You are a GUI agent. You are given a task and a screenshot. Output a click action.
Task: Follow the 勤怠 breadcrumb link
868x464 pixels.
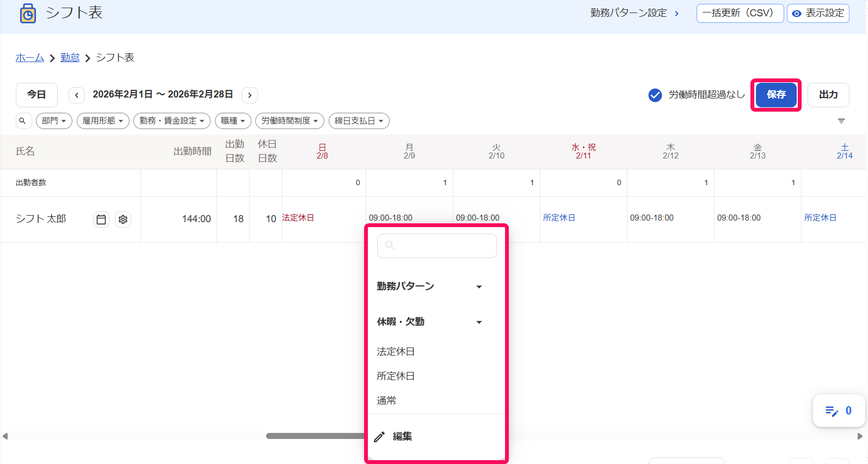70,58
